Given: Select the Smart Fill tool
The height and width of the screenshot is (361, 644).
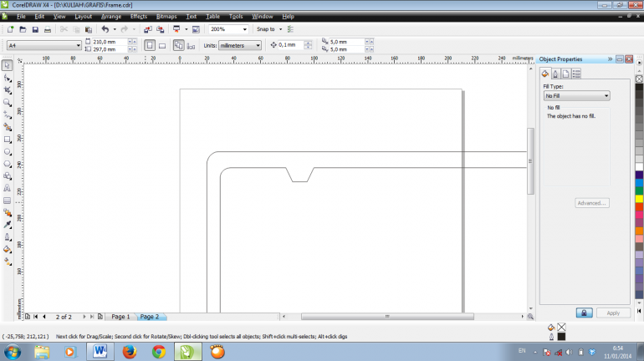Looking at the screenshot, I should (7, 127).
